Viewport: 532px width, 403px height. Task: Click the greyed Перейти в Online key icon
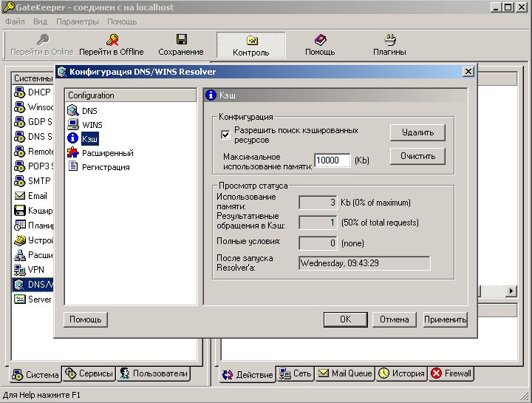[43, 40]
